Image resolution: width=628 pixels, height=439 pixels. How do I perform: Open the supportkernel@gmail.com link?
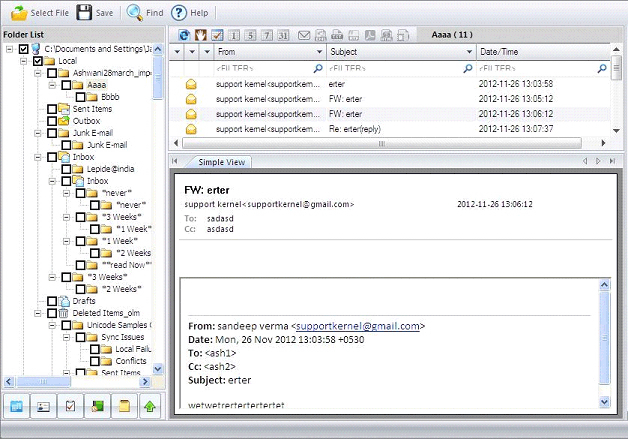[358, 326]
